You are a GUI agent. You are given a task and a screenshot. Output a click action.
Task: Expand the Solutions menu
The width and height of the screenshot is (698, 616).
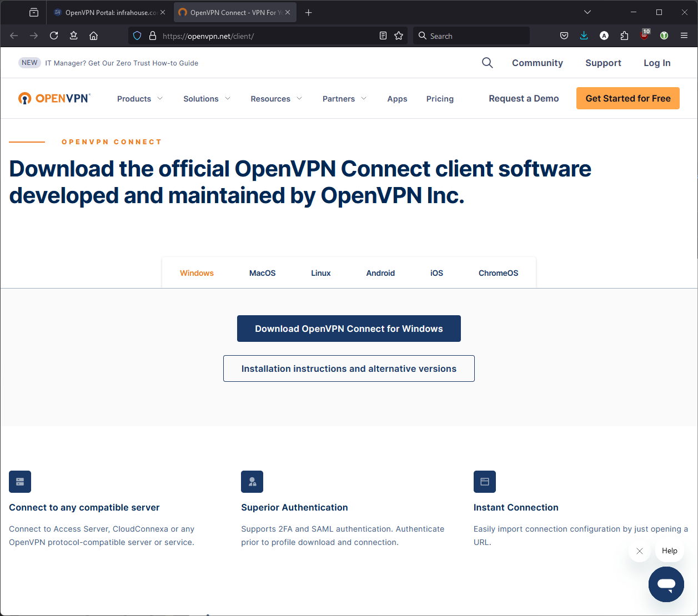pyautogui.click(x=207, y=99)
